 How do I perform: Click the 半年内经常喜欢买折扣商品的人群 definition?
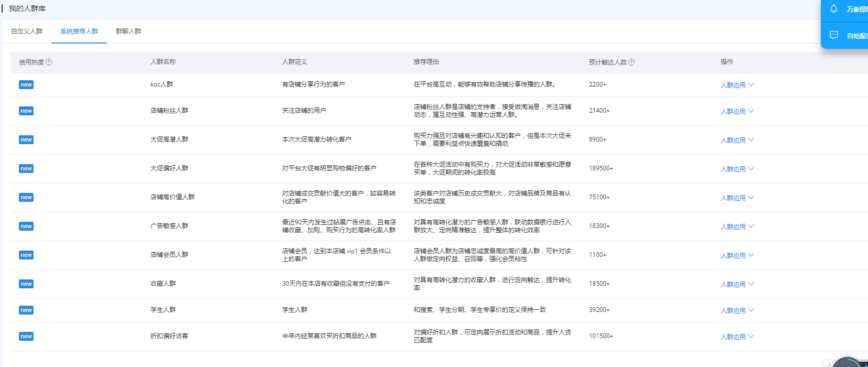[x=329, y=336]
